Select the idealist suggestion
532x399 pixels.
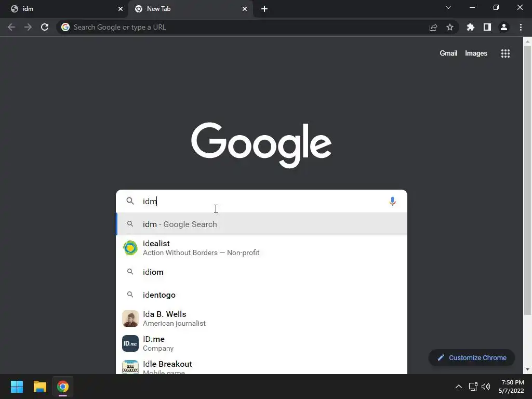262,248
